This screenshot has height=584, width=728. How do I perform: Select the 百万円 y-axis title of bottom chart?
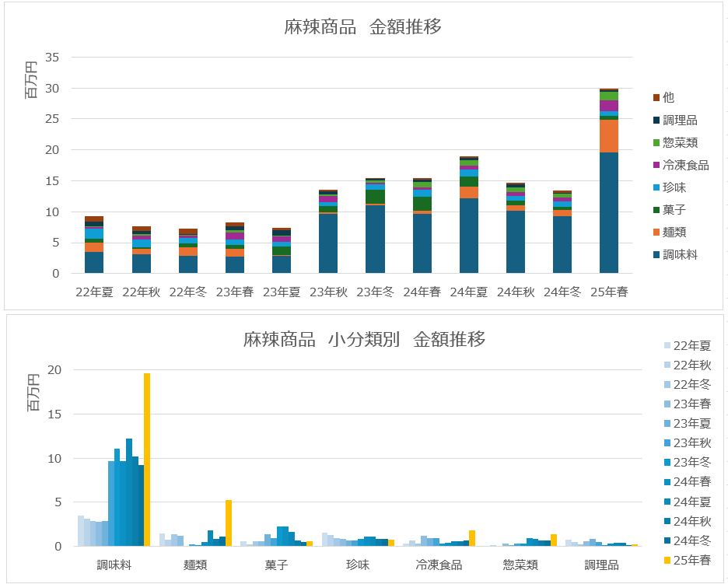[31, 393]
